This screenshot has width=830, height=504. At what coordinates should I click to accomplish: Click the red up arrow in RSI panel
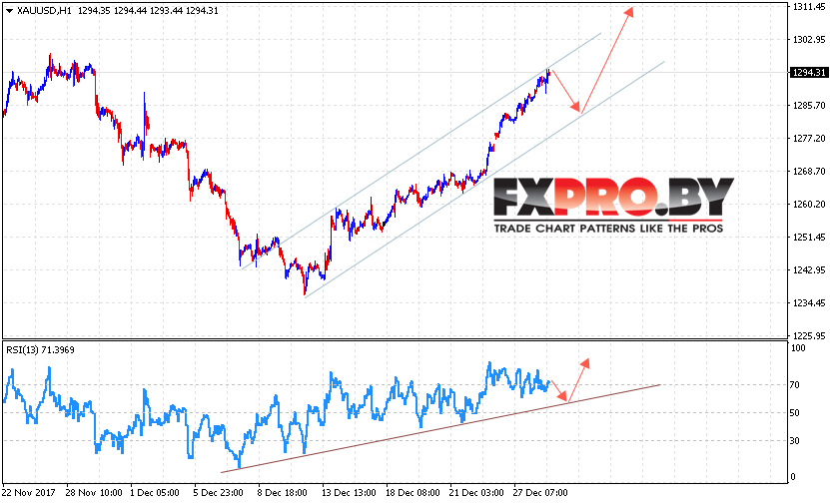(585, 364)
